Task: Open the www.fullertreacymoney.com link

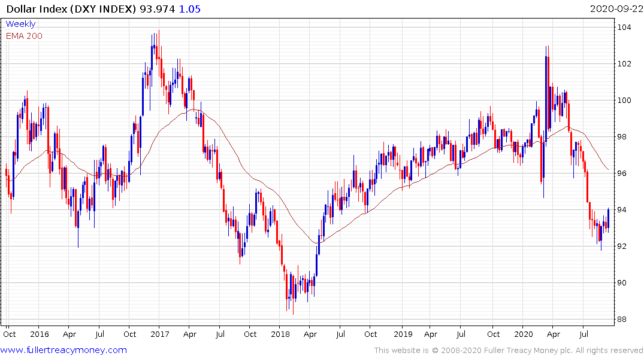Action: (64, 350)
